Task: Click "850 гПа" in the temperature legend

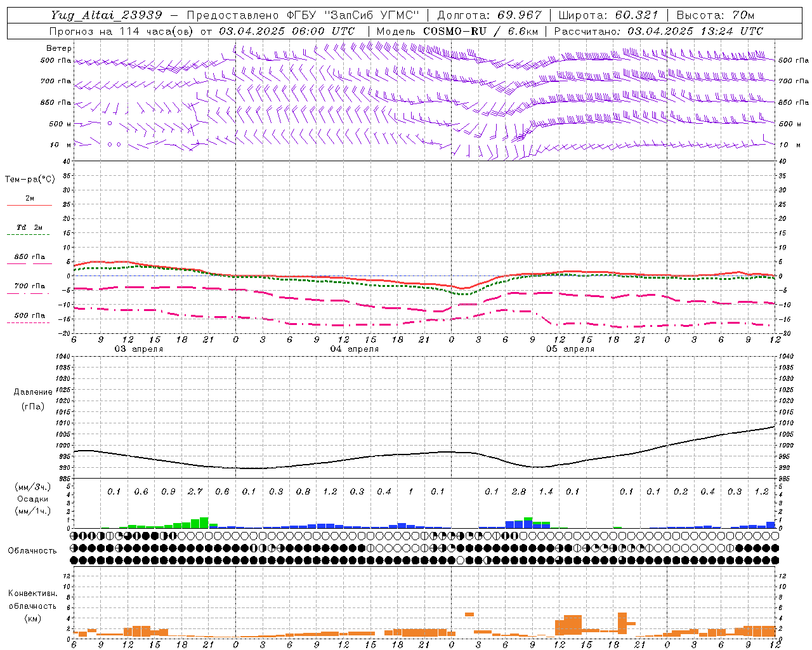Action: [29, 257]
